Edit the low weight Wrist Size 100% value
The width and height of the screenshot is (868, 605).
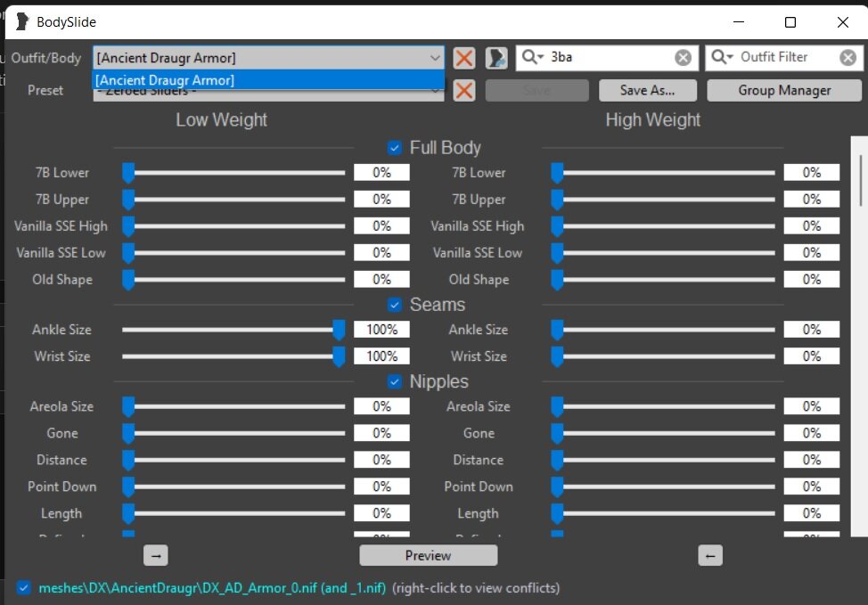tap(382, 356)
